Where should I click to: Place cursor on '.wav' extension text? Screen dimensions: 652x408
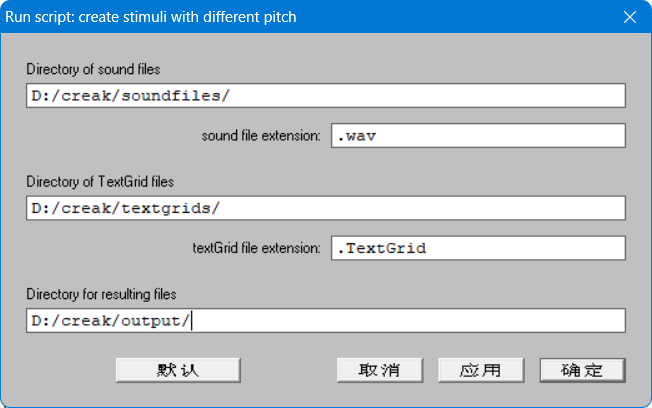356,136
